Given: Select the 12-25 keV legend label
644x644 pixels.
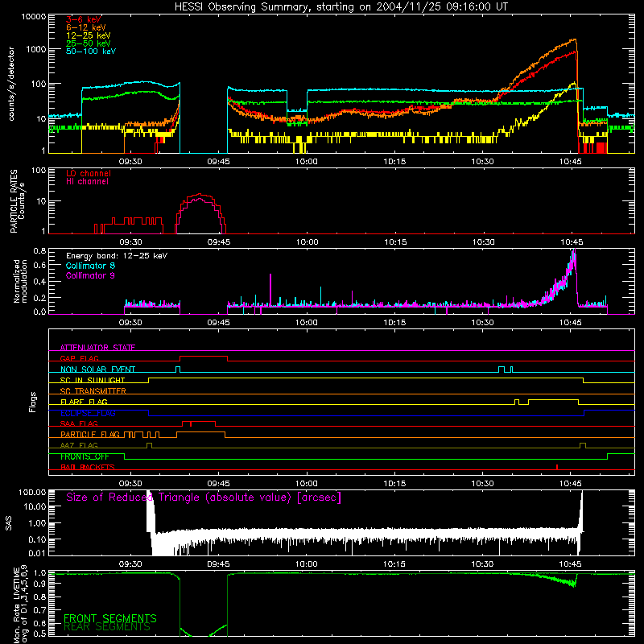Looking at the screenshot, I should click(89, 35).
